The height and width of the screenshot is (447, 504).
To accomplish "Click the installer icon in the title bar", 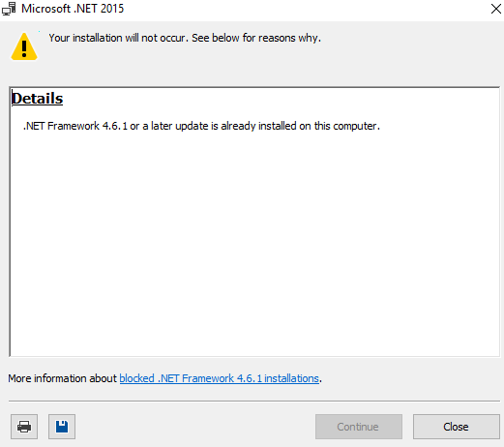I will click(x=9, y=9).
